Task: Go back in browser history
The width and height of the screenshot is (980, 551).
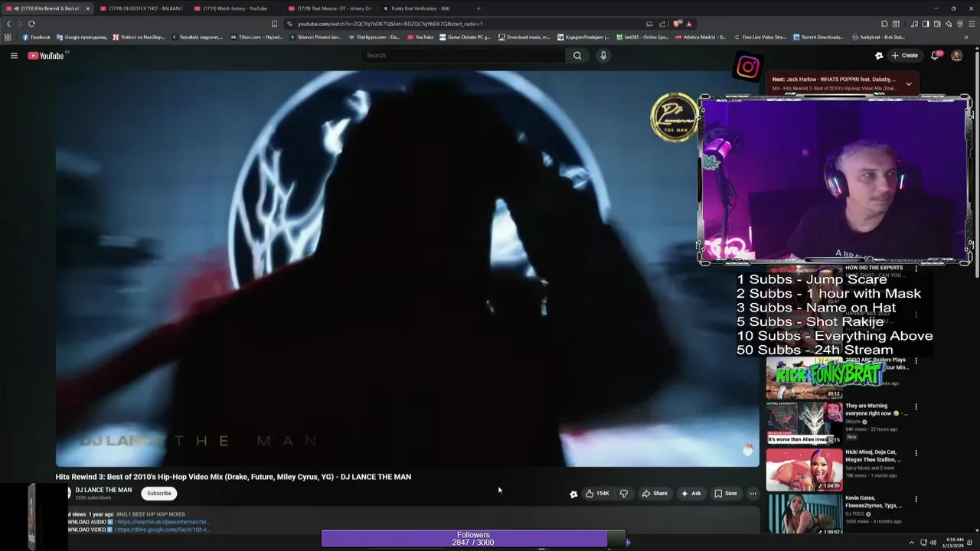Action: coord(8,24)
